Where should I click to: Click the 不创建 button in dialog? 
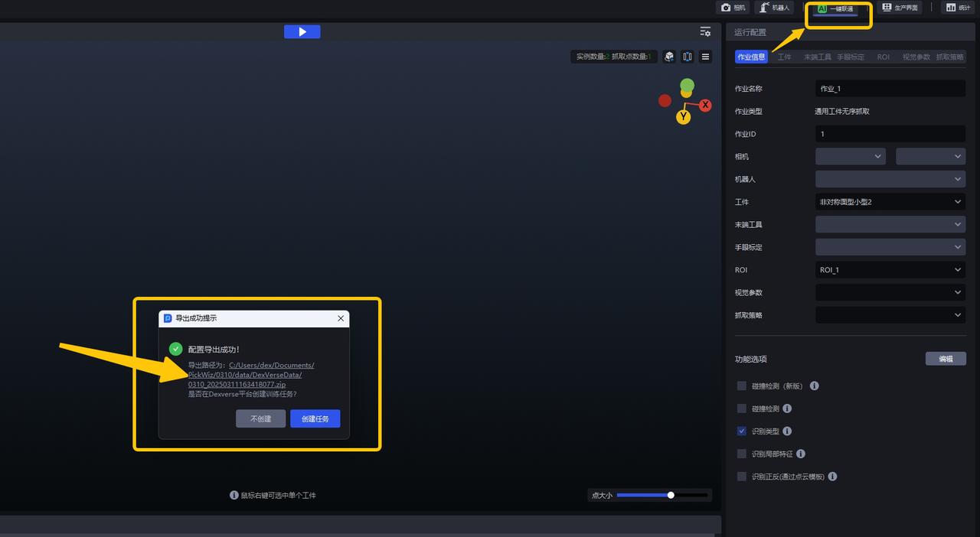(x=260, y=418)
